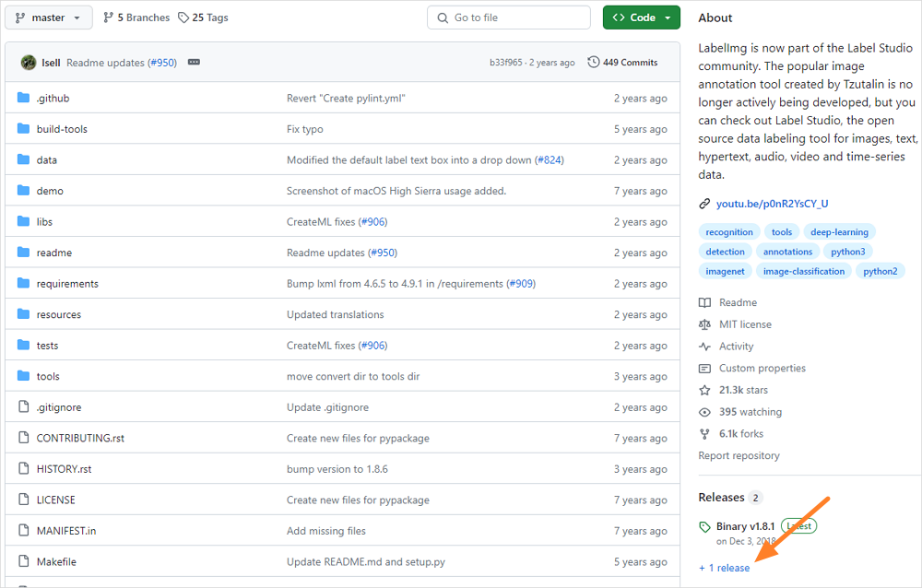The height and width of the screenshot is (588, 922).
Task: Click the readme folder icon
Action: pyautogui.click(x=24, y=252)
